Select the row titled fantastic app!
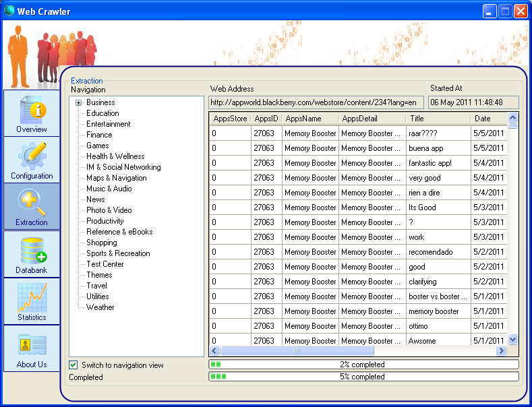The width and height of the screenshot is (532, 407). point(358,163)
